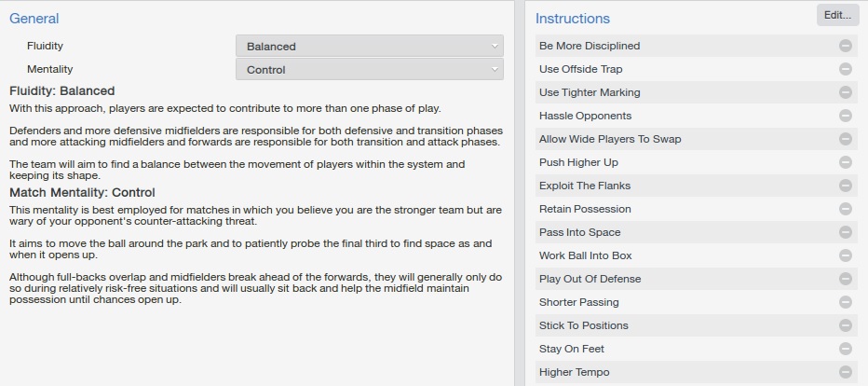Remove the Use Offside Trap instruction
This screenshot has height=386, width=868.
[x=846, y=69]
